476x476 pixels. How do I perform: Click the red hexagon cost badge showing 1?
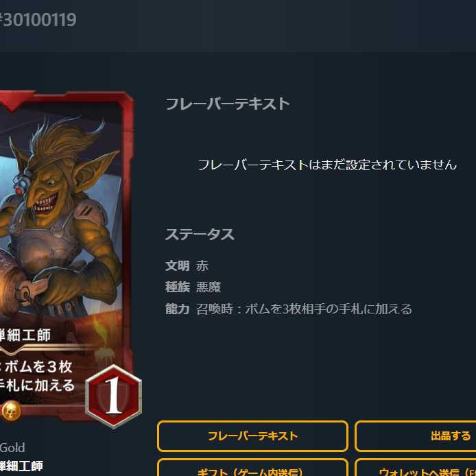click(x=114, y=396)
